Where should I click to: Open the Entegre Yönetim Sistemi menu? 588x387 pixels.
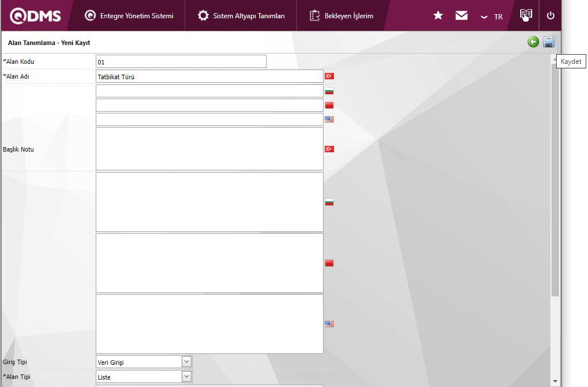coord(129,16)
